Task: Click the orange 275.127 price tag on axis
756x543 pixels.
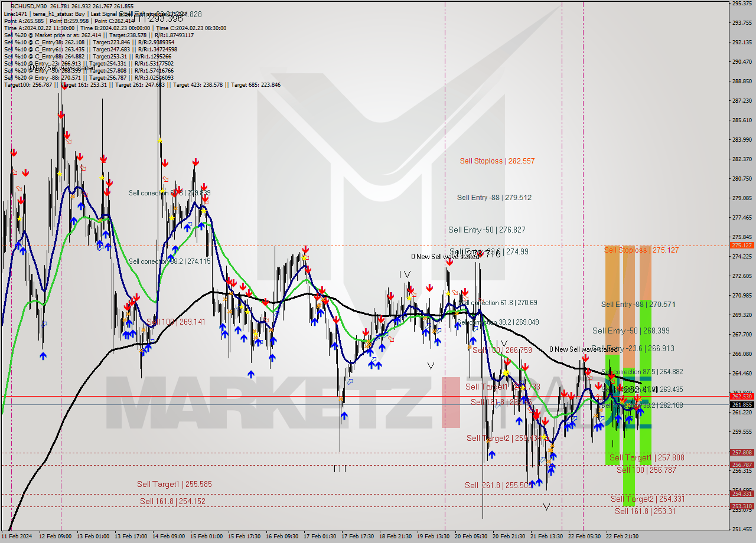Action: click(x=742, y=245)
